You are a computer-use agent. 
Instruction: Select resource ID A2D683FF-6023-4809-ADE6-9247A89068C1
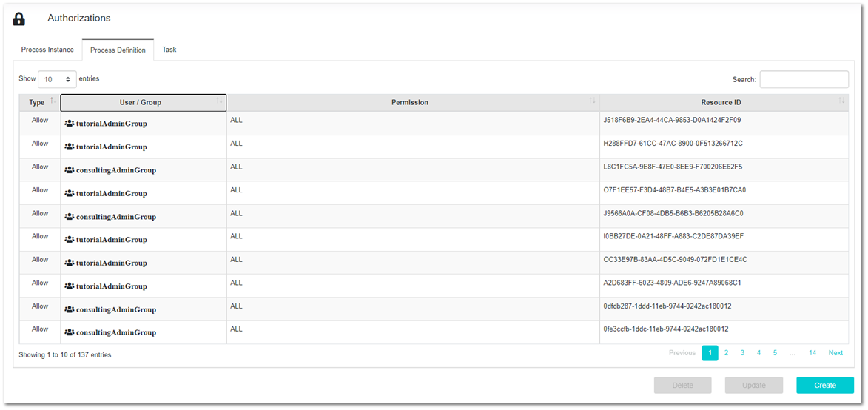pos(672,282)
